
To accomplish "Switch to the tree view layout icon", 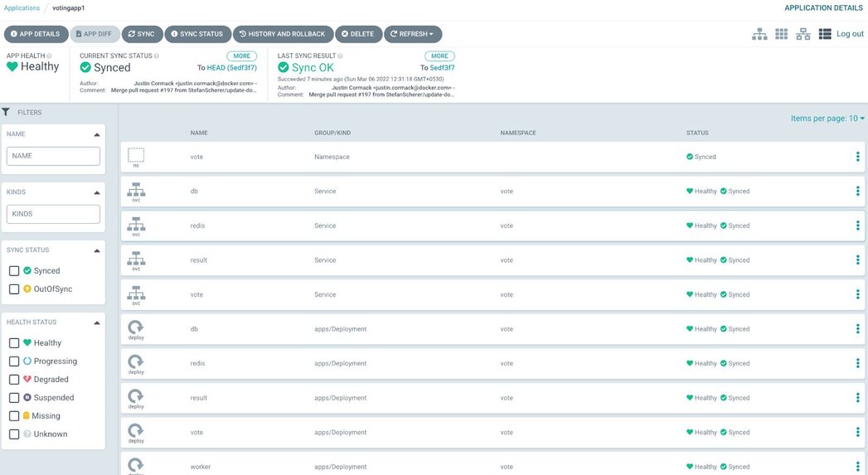I will pos(759,34).
